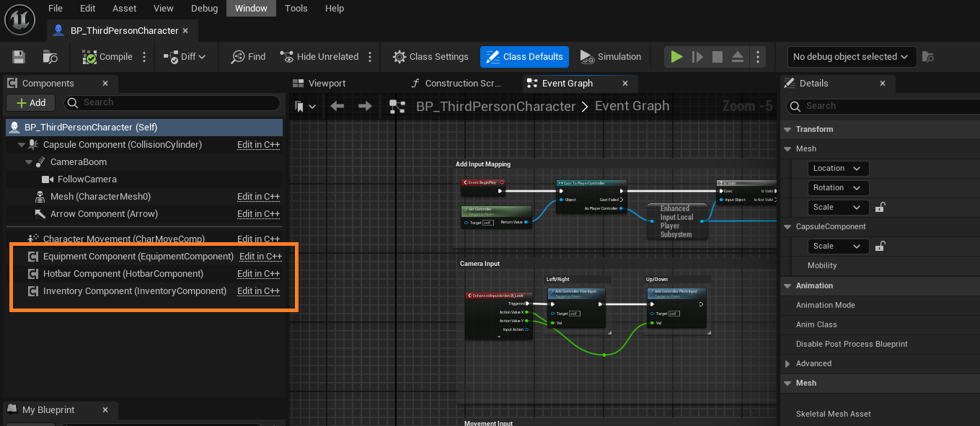This screenshot has height=426, width=980.
Task: Click the Eject from player icon
Action: tap(738, 57)
